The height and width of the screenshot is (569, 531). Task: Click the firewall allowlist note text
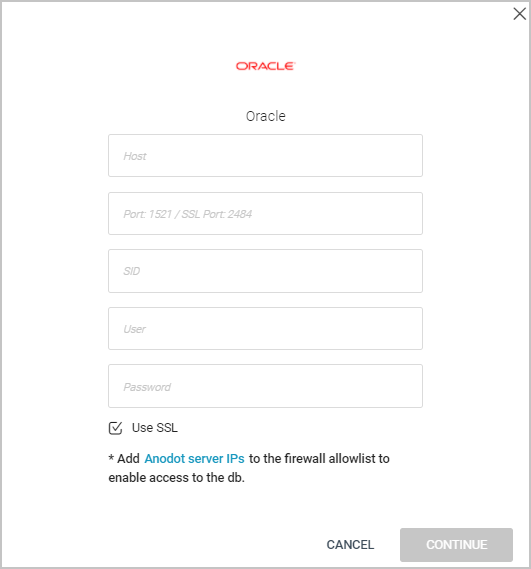(x=249, y=468)
